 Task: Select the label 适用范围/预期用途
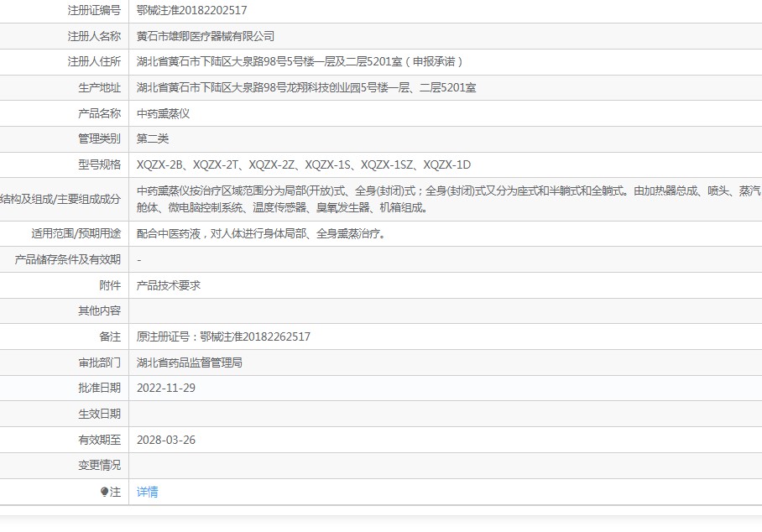click(x=76, y=233)
